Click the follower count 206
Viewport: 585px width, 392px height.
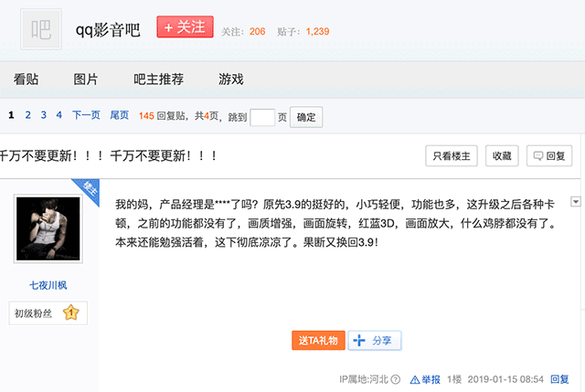tap(258, 31)
